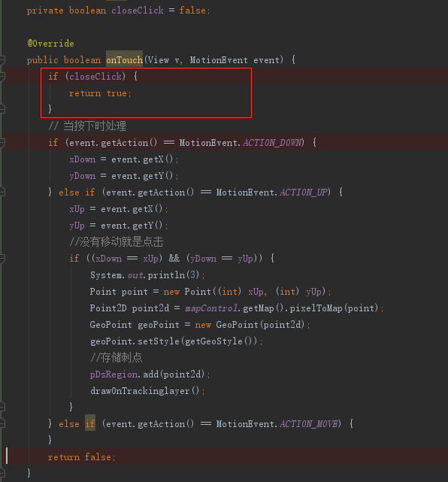Click the pDsRegion variable
This screenshot has height=482, width=448.
[114, 374]
